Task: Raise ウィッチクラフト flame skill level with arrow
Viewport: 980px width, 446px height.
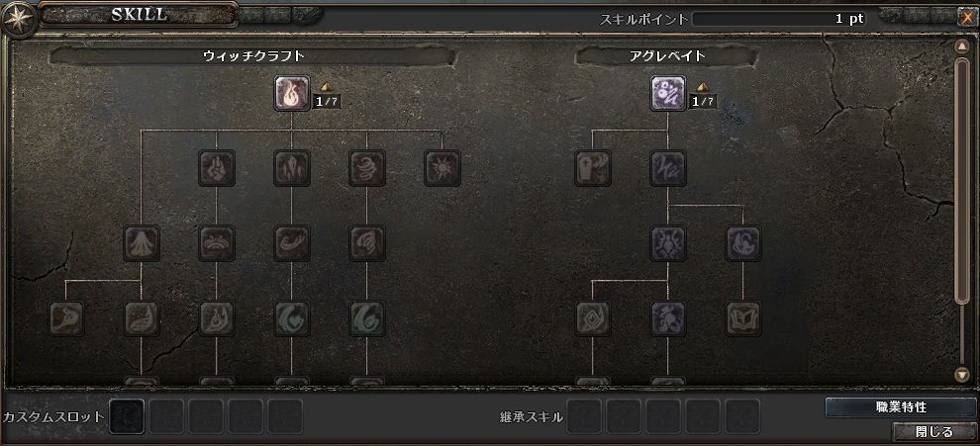Action: pos(326,87)
